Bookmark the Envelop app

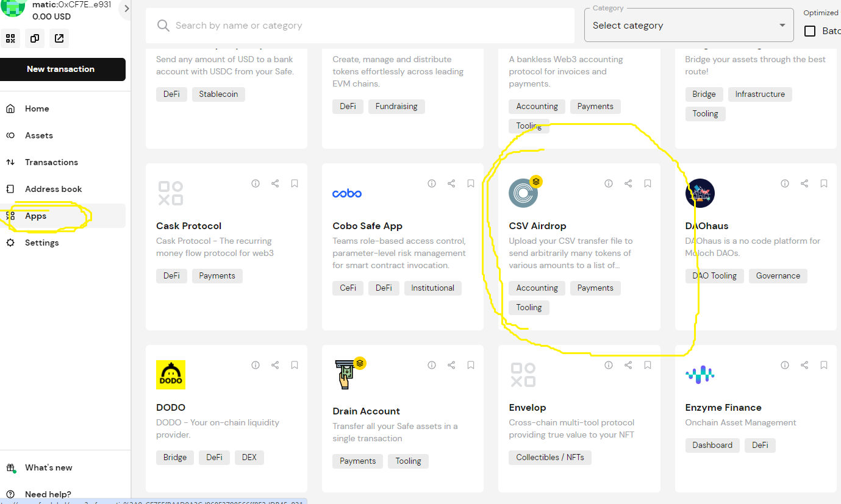[x=648, y=365]
